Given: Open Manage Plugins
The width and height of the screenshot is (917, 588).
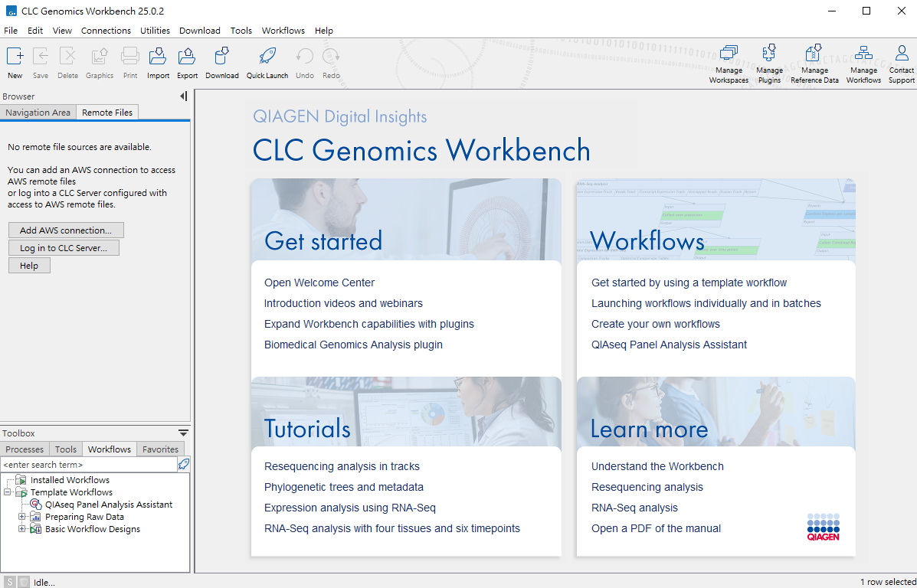Looking at the screenshot, I should coord(769,53).
